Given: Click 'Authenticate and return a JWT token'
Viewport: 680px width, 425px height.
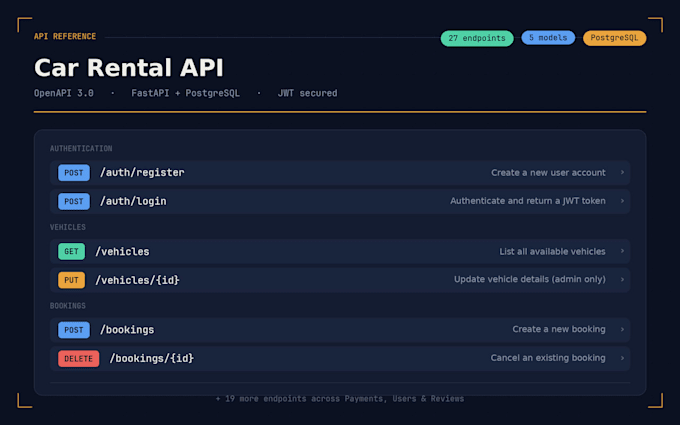Looking at the screenshot, I should click(528, 201).
